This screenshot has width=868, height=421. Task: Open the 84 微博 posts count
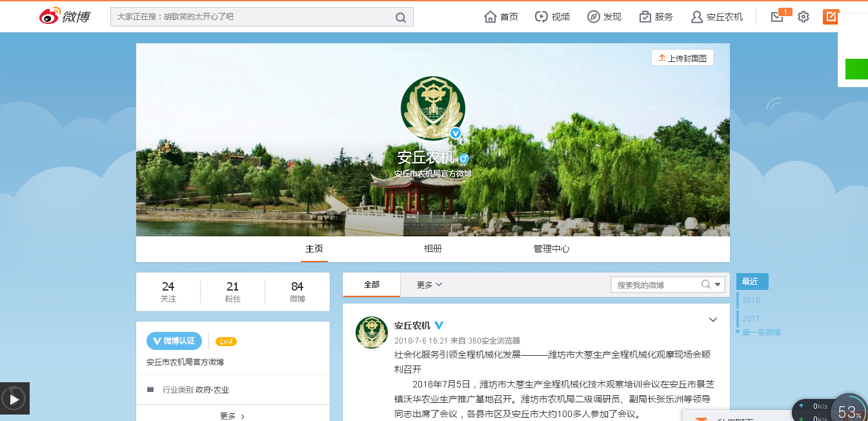pyautogui.click(x=298, y=292)
